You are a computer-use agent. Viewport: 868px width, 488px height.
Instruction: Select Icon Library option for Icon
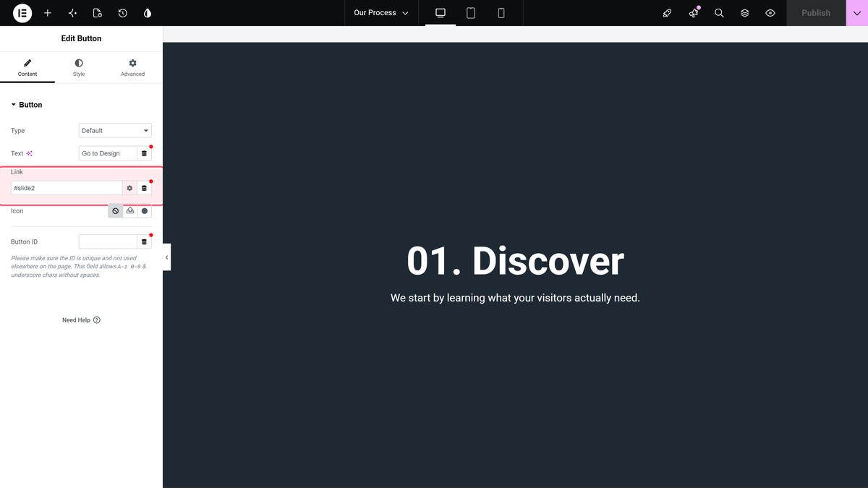145,211
